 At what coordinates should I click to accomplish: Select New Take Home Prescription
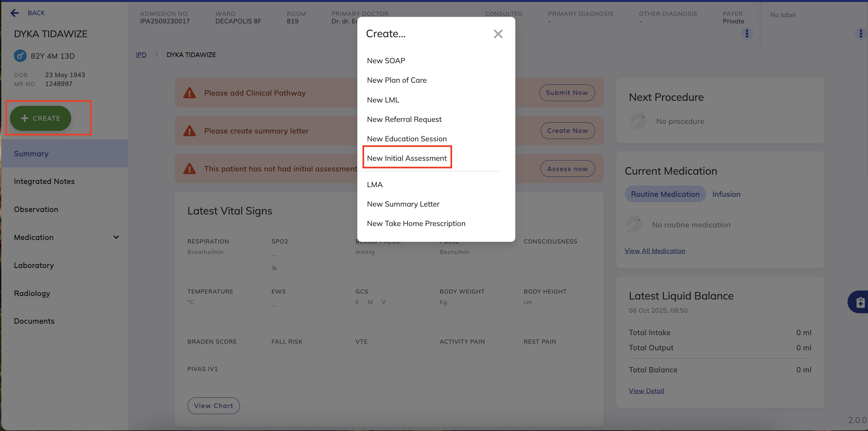[x=416, y=223]
